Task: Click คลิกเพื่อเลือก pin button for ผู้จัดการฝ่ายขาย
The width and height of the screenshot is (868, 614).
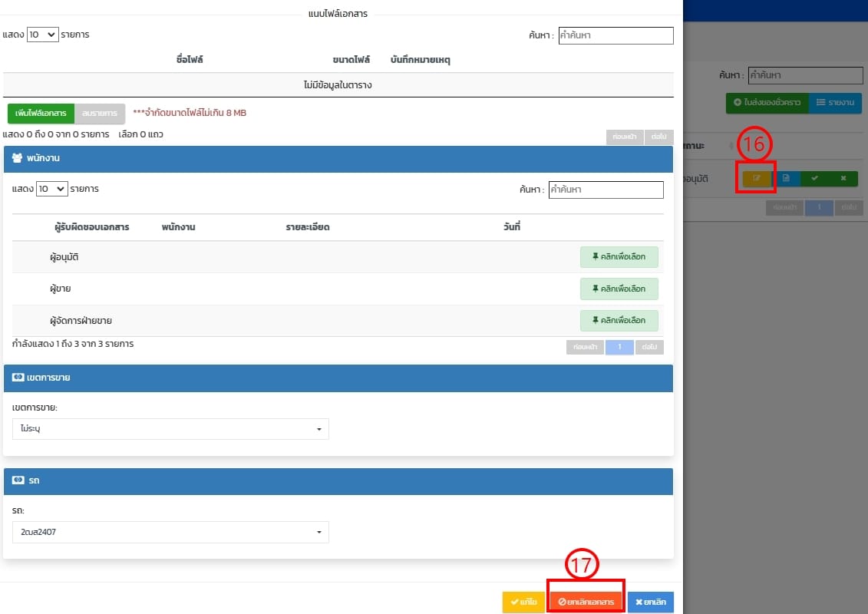Action: click(x=619, y=320)
